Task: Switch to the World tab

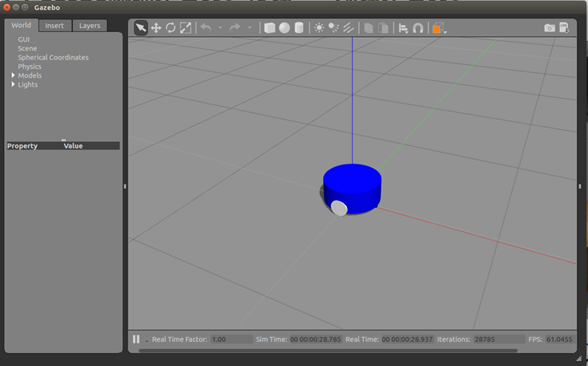Action: point(21,25)
